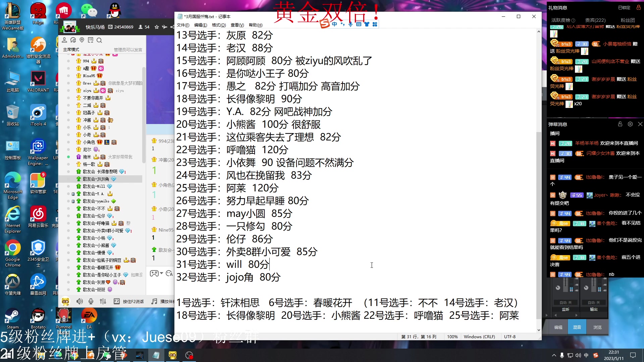
Task: Advance to next fader page with right arrow
Action: pos(576,315)
